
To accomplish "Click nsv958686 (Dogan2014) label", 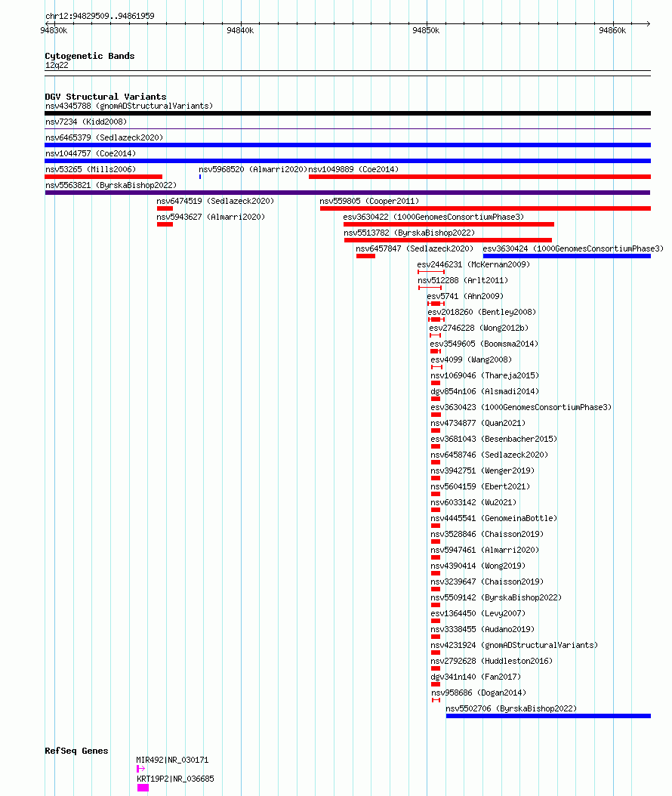I will (479, 693).
